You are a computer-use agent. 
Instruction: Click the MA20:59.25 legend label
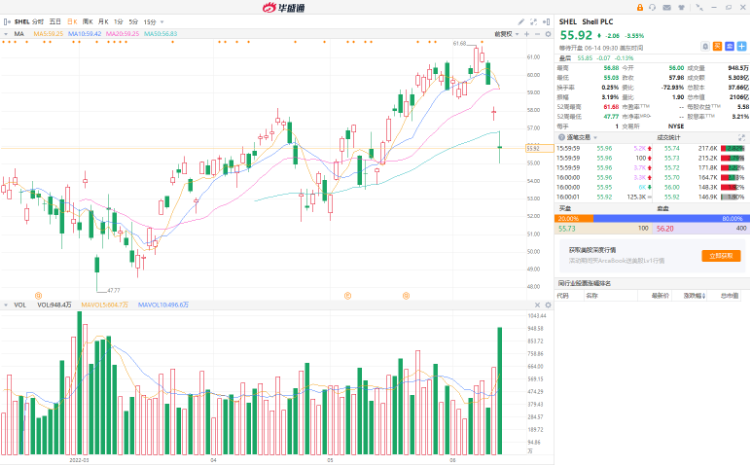tap(122, 34)
